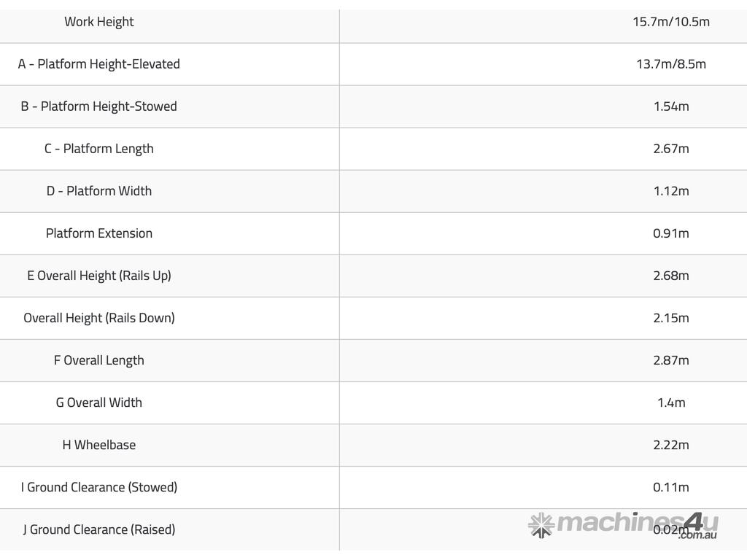Click the machines4u snowflake logo icon
The image size is (747, 560).
[541, 524]
